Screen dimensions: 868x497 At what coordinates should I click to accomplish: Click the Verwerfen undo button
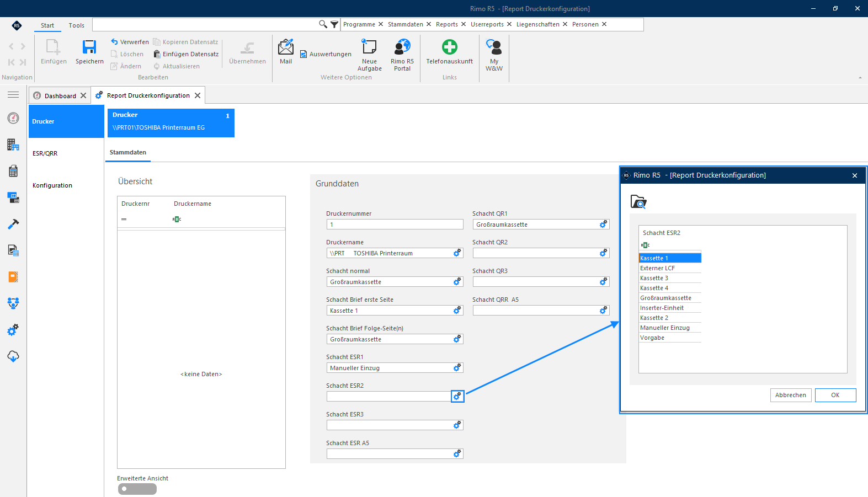coord(130,42)
